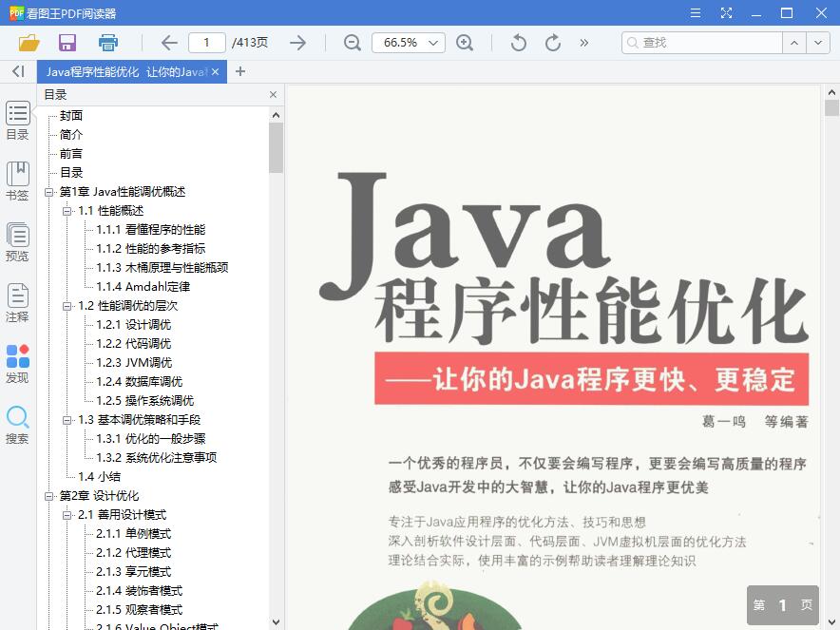The height and width of the screenshot is (630, 840).
Task: Close the Java程序性能优化 document tab
Action: click(x=216, y=72)
